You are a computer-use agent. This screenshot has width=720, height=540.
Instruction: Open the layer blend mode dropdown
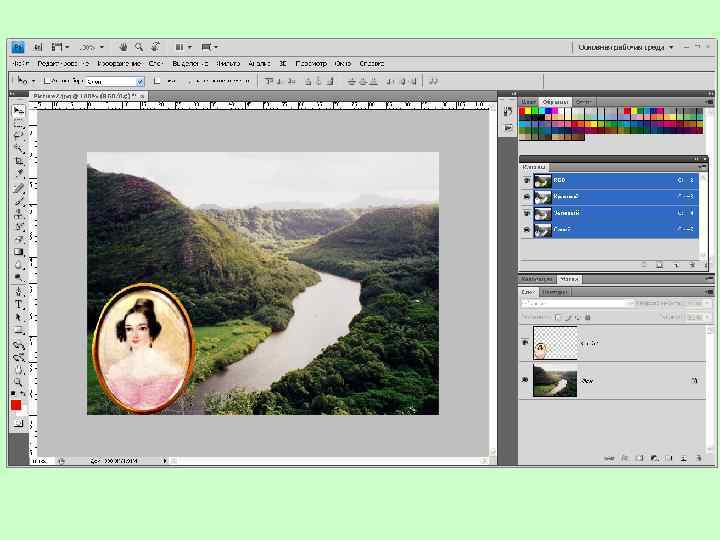pyautogui.click(x=577, y=304)
